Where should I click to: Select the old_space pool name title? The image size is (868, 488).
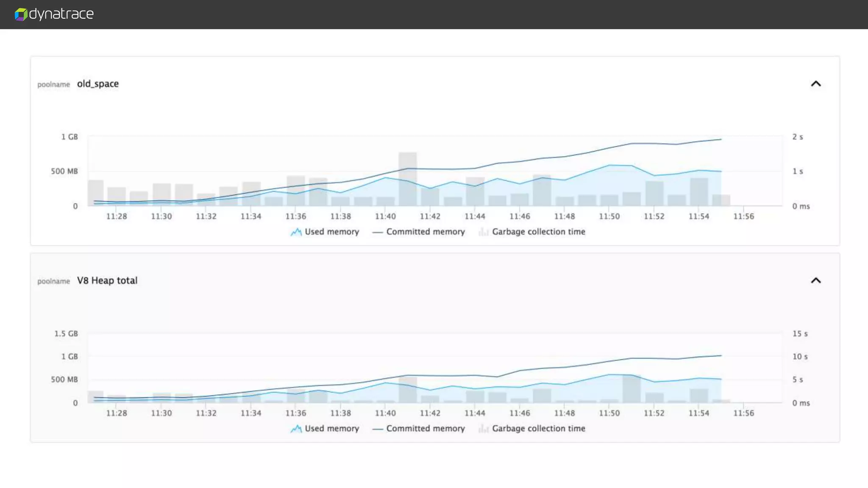(x=98, y=84)
